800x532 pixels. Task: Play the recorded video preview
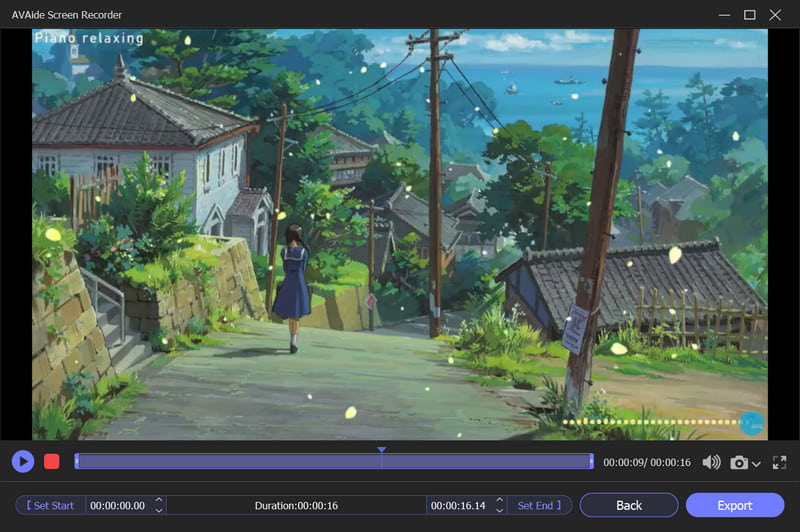click(23, 462)
